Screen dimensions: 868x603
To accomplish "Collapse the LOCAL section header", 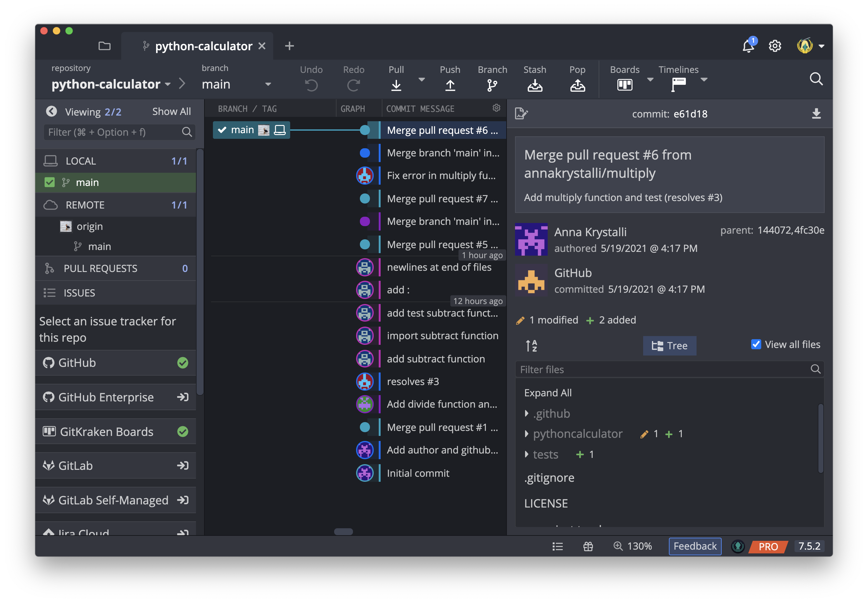I will (116, 161).
